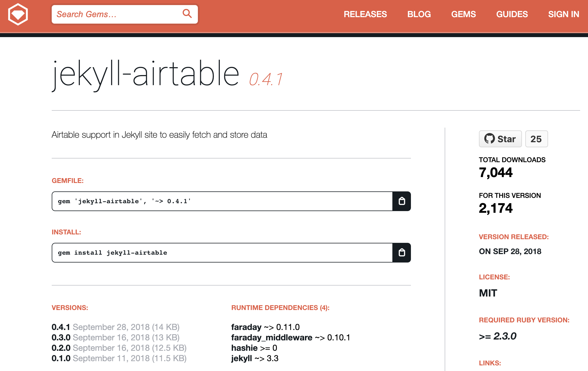Open the faraday dependency page
This screenshot has width=588, height=371.
pos(246,327)
